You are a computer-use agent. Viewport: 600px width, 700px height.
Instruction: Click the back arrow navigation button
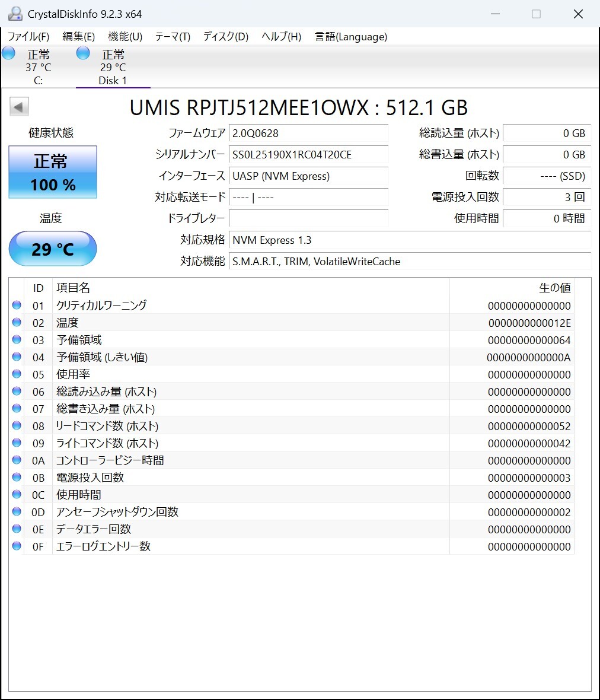pos(18,106)
